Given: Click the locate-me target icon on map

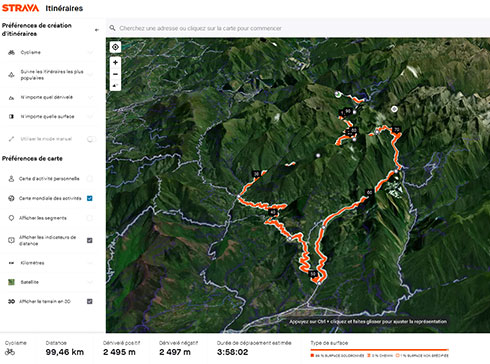Looking at the screenshot, I should (115, 47).
